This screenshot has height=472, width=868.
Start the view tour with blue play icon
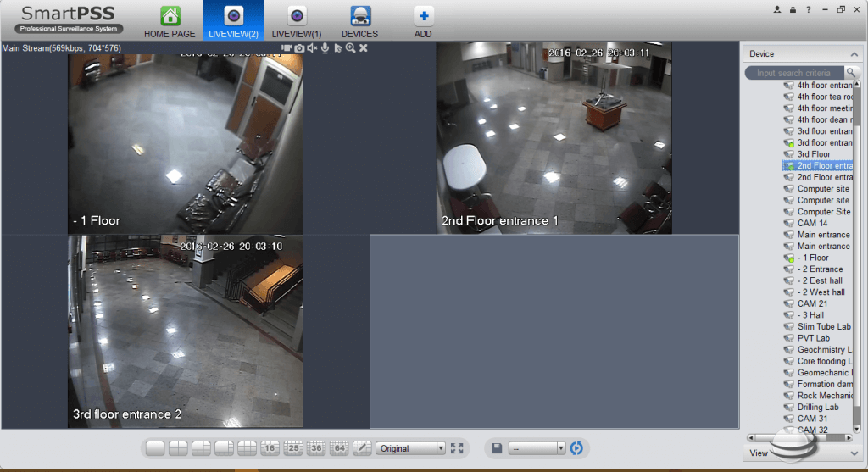coord(576,448)
